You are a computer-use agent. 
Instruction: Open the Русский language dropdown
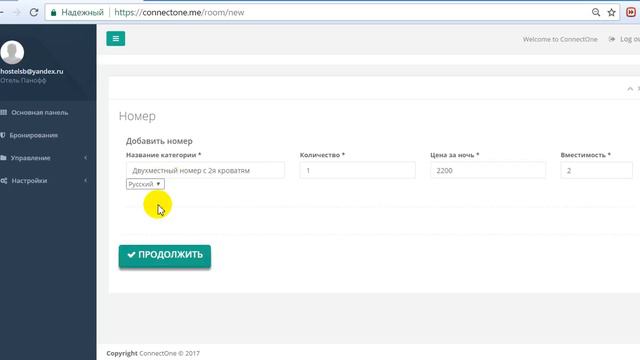[x=145, y=184]
